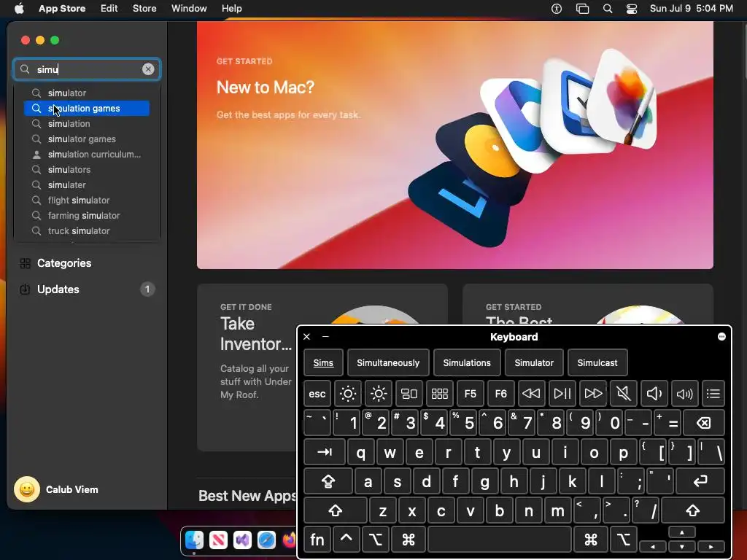The image size is (747, 560).
Task: Click the esc key on Keyboard
Action: (x=317, y=393)
